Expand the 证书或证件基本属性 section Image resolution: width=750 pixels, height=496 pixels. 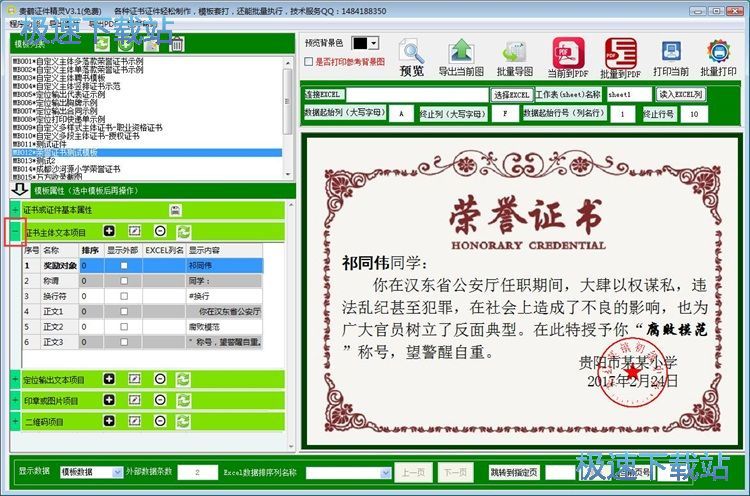click(15, 210)
